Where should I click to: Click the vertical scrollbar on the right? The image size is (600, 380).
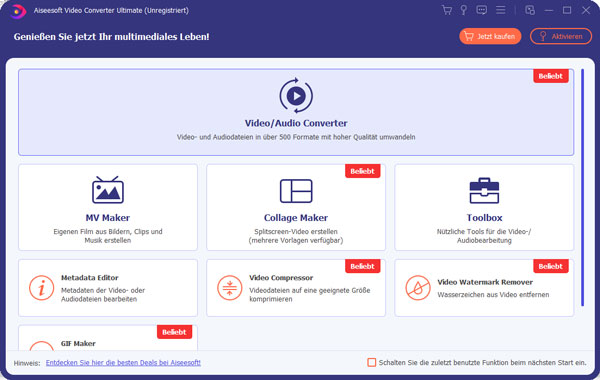coord(582,188)
